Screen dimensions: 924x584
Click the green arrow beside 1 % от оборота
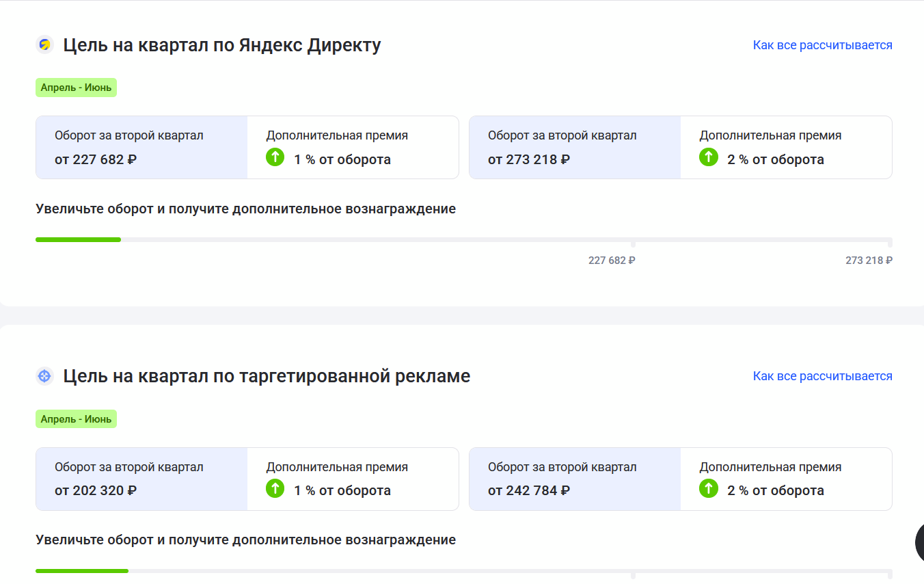(x=274, y=157)
